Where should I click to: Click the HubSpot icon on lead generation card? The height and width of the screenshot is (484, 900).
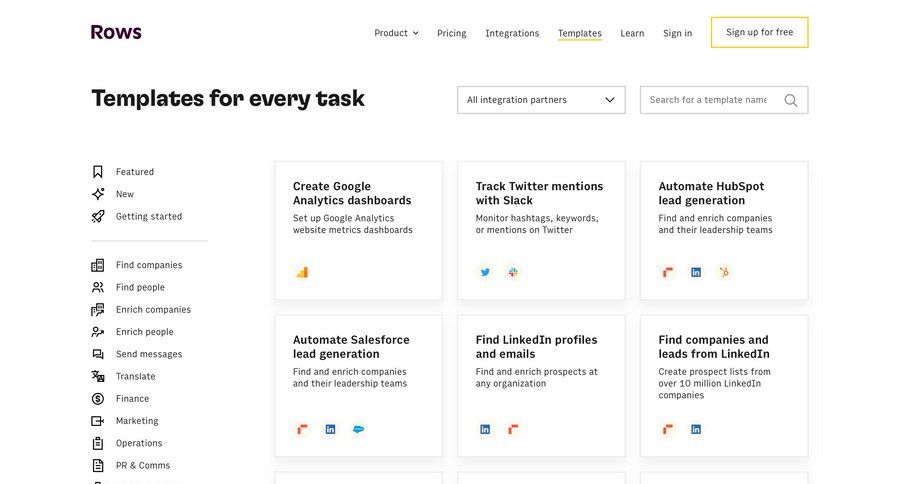pos(724,272)
